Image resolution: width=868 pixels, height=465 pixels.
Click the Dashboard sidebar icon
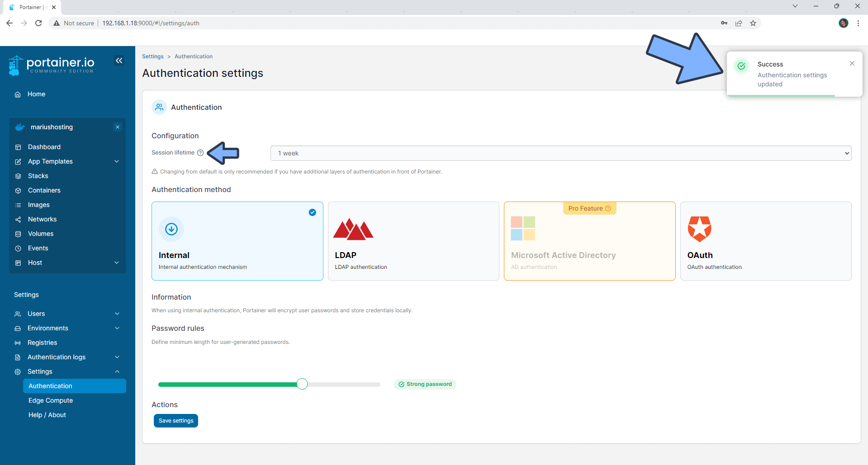(x=18, y=147)
